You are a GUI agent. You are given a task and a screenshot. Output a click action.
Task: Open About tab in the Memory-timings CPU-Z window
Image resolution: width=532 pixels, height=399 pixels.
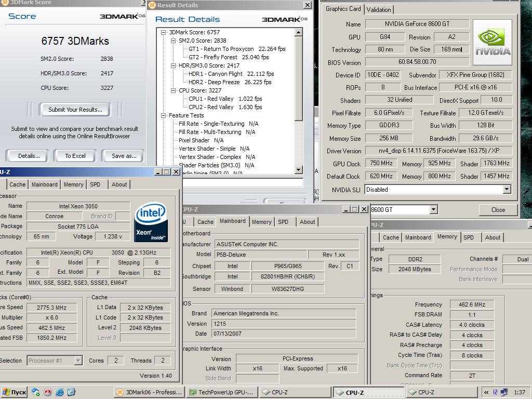point(493,237)
